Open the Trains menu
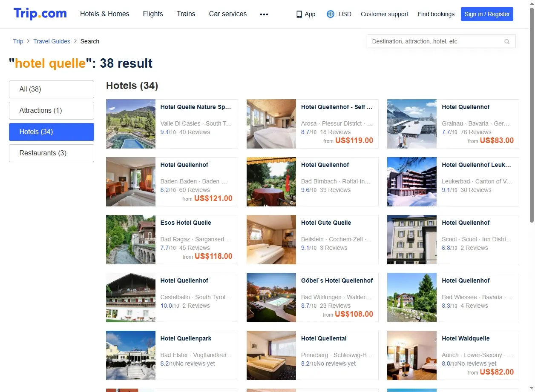The width and height of the screenshot is (535, 392). point(186,14)
